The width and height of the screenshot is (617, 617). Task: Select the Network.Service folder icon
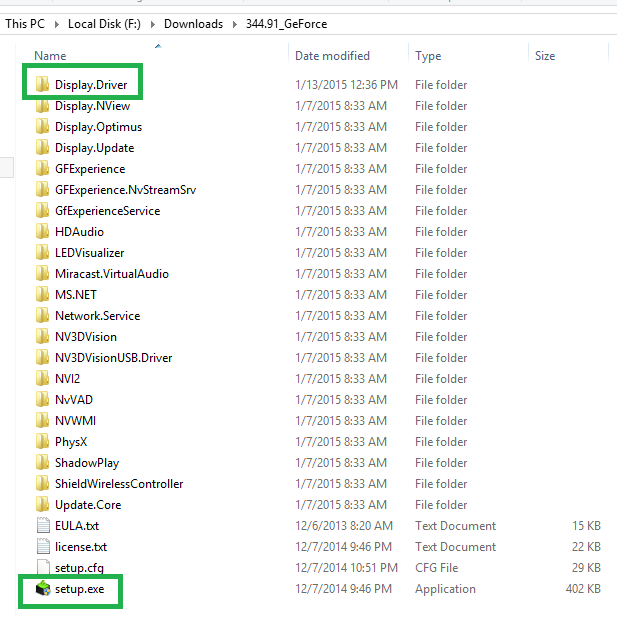coord(42,315)
